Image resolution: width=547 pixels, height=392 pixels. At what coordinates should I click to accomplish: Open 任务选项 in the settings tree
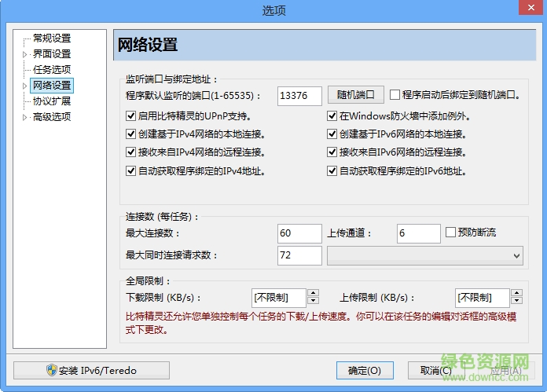[52, 70]
